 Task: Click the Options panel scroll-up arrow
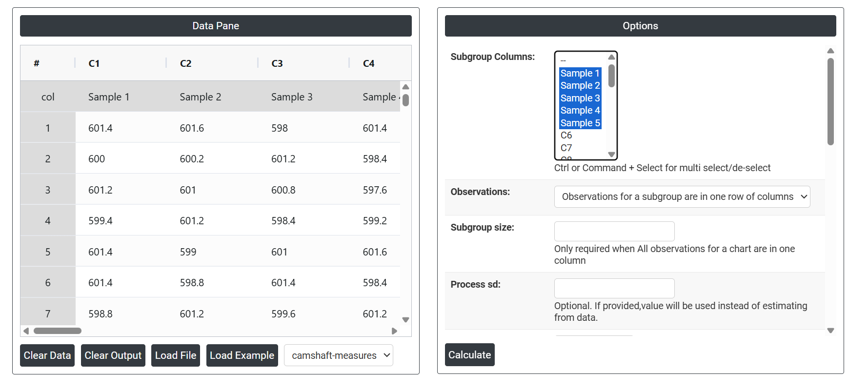pos(830,51)
